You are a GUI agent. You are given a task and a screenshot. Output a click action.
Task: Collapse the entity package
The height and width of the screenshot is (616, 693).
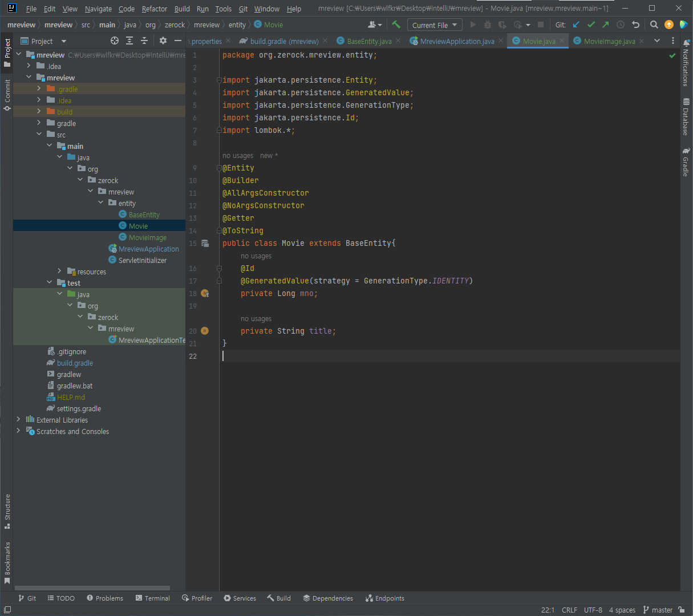[101, 203]
